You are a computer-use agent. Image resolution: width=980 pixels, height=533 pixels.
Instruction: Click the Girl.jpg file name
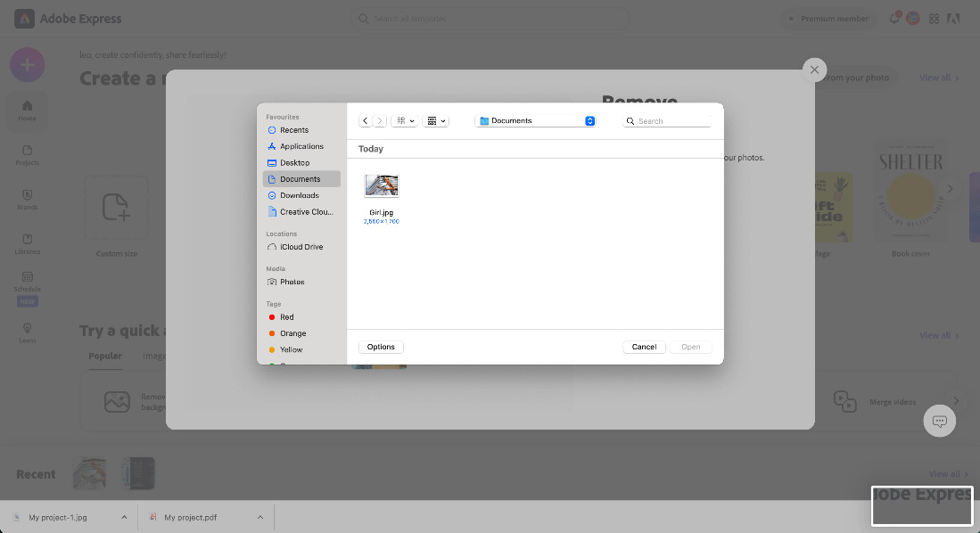click(x=382, y=212)
